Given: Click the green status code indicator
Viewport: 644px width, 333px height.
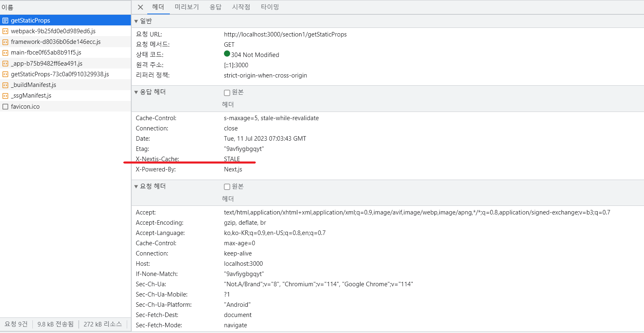Looking at the screenshot, I should tap(227, 54).
